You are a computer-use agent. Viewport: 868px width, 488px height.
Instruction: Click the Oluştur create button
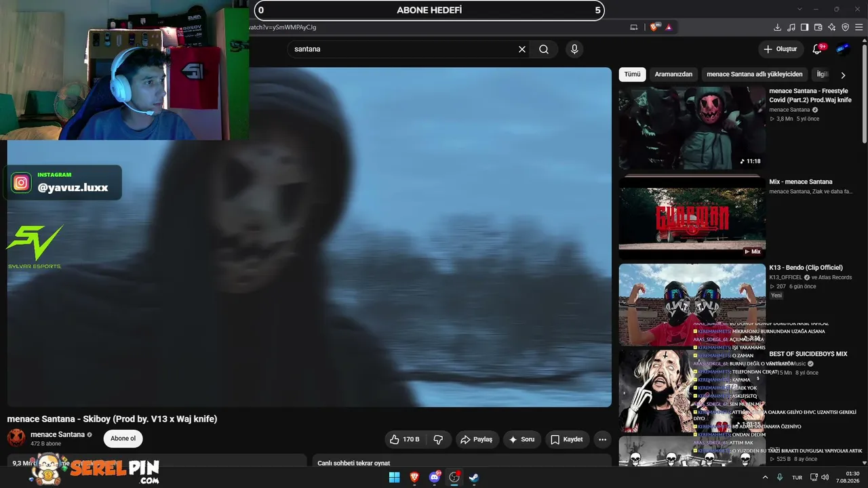[780, 49]
